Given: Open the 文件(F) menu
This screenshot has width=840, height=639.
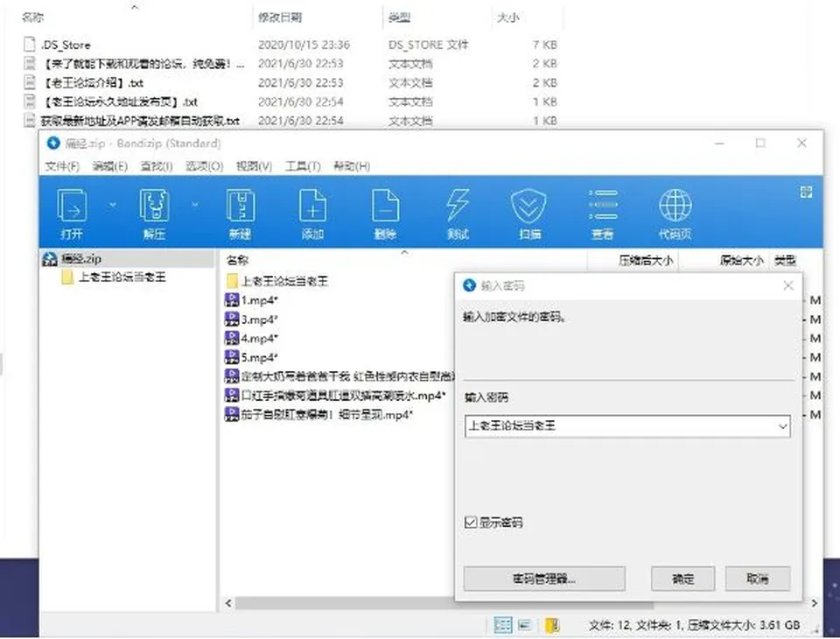Looking at the screenshot, I should pyautogui.click(x=63, y=166).
